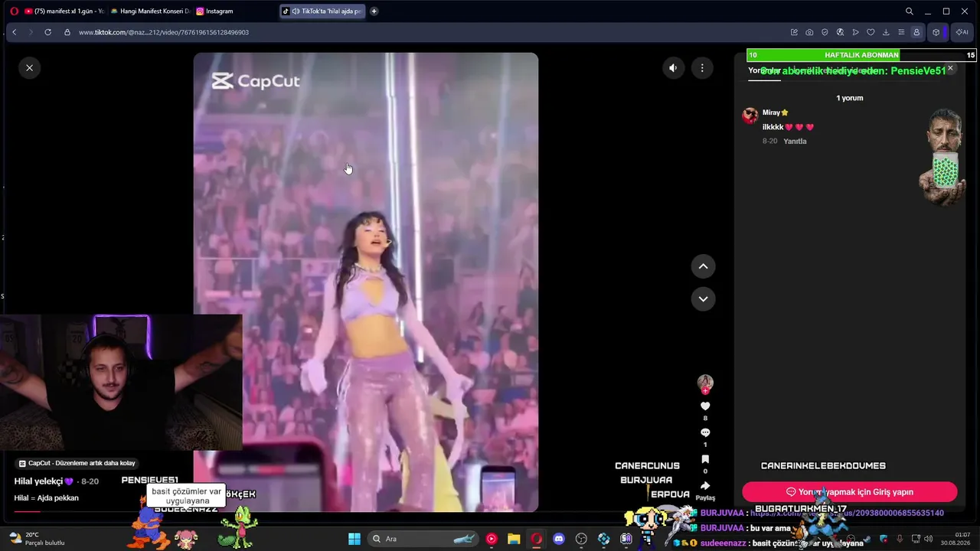Open the Windows Start menu

point(354,539)
